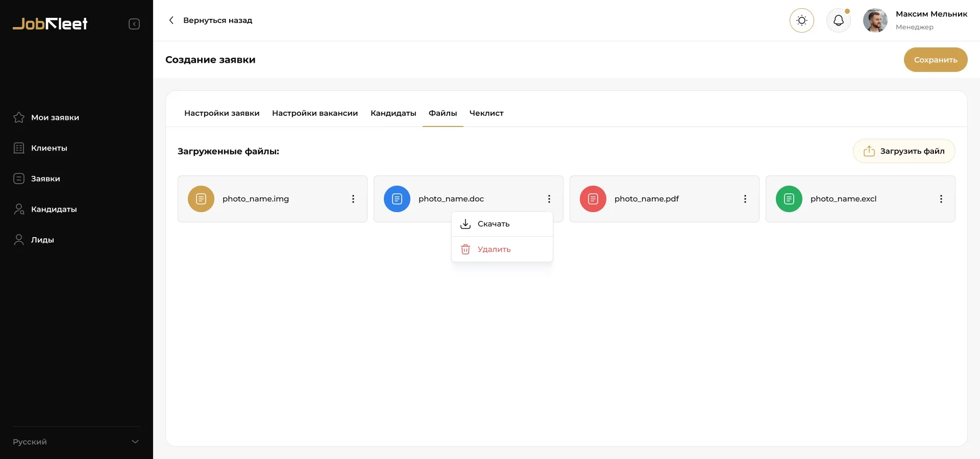This screenshot has height=459, width=980.
Task: Click Максим Мельник's profile avatar
Action: (875, 20)
